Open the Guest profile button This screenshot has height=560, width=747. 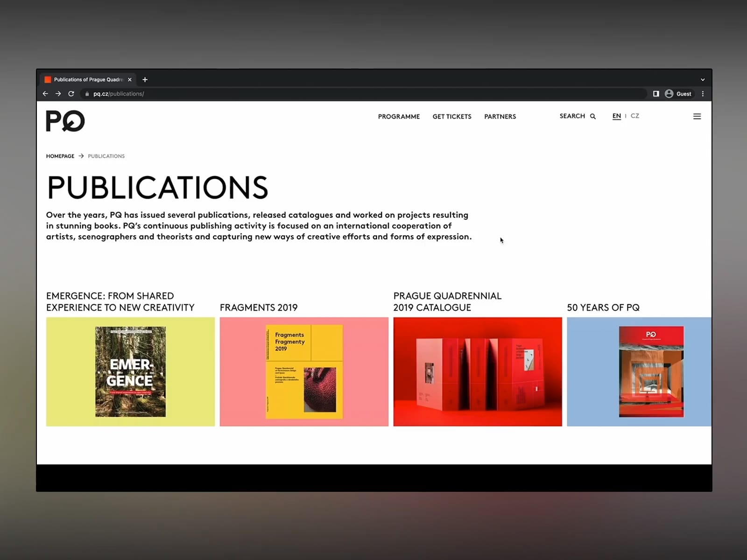(x=678, y=94)
